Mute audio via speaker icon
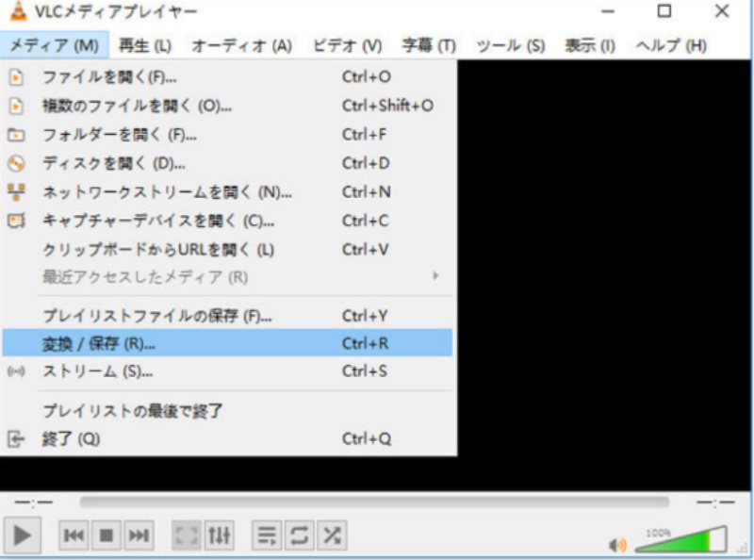 617,545
